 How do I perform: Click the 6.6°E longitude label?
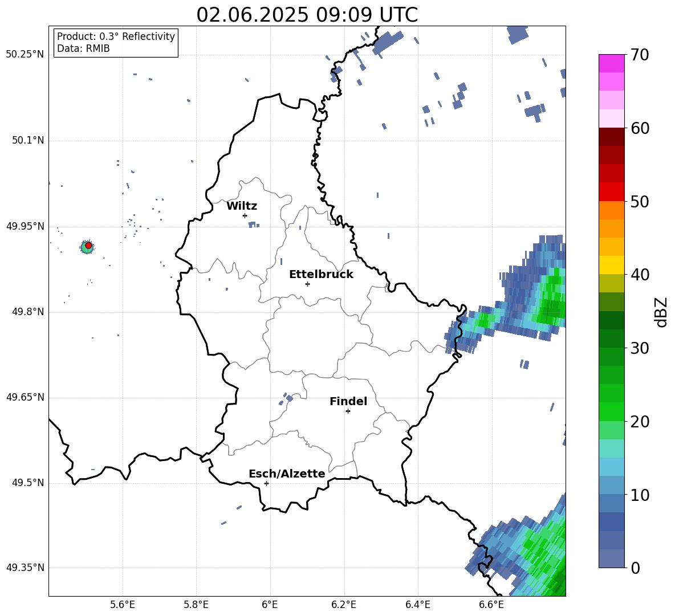[491, 605]
